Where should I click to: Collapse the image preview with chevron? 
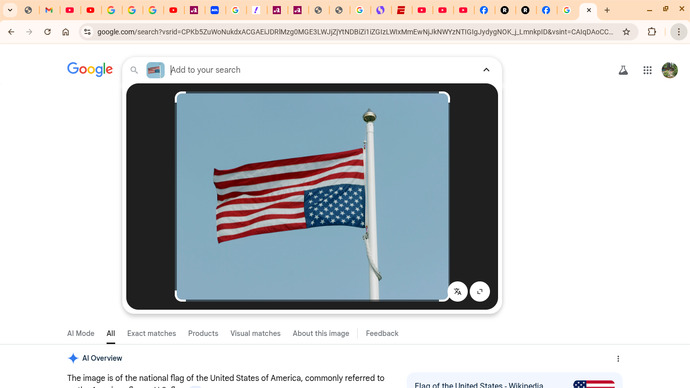[x=486, y=70]
